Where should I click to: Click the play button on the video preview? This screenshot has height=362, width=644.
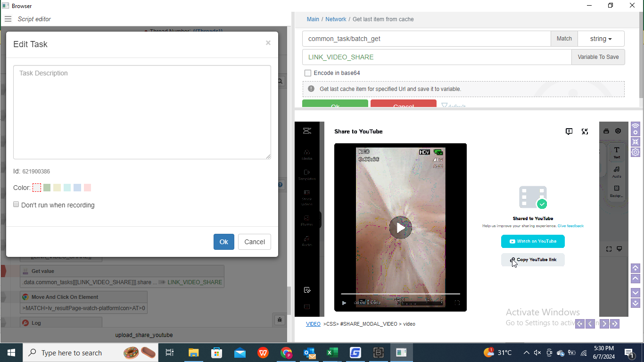pyautogui.click(x=400, y=228)
